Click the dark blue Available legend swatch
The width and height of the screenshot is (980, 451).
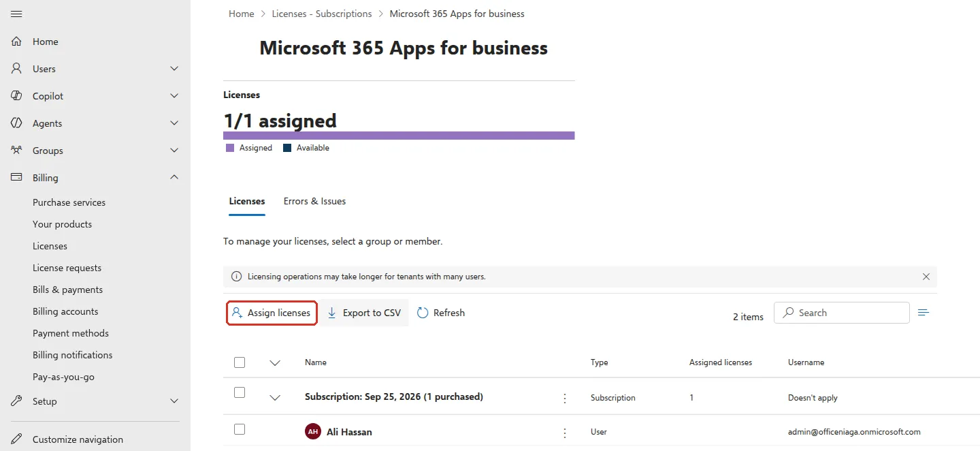(x=287, y=148)
